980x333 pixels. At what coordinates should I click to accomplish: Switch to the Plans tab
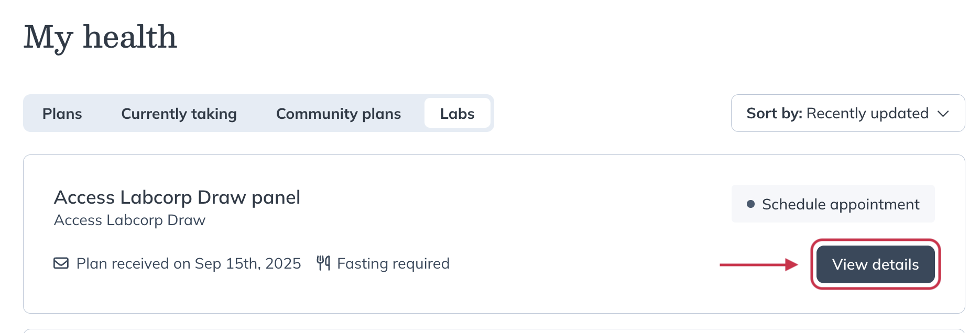(62, 114)
